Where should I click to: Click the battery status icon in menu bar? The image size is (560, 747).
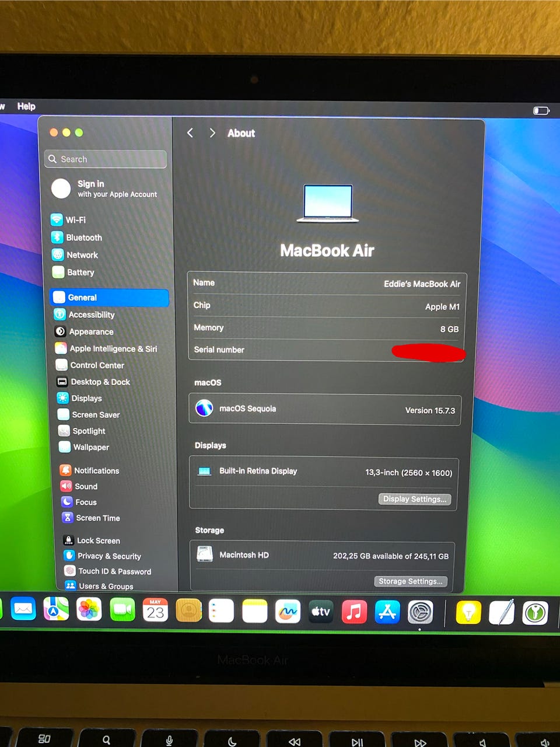[541, 110]
